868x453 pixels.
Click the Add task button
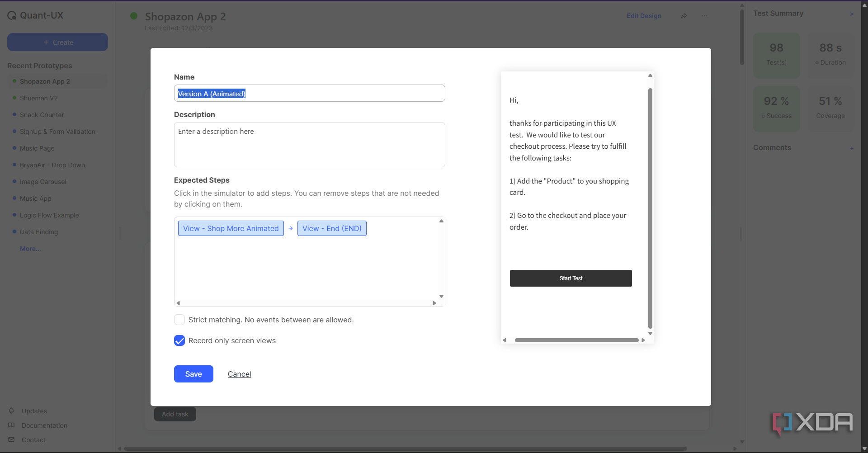[x=175, y=414]
